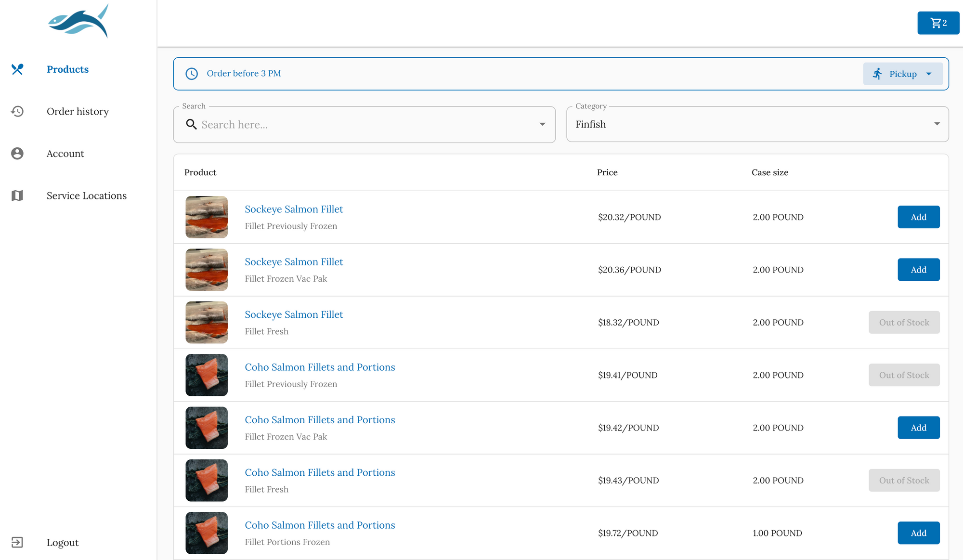Select the Products menu item

click(x=67, y=69)
